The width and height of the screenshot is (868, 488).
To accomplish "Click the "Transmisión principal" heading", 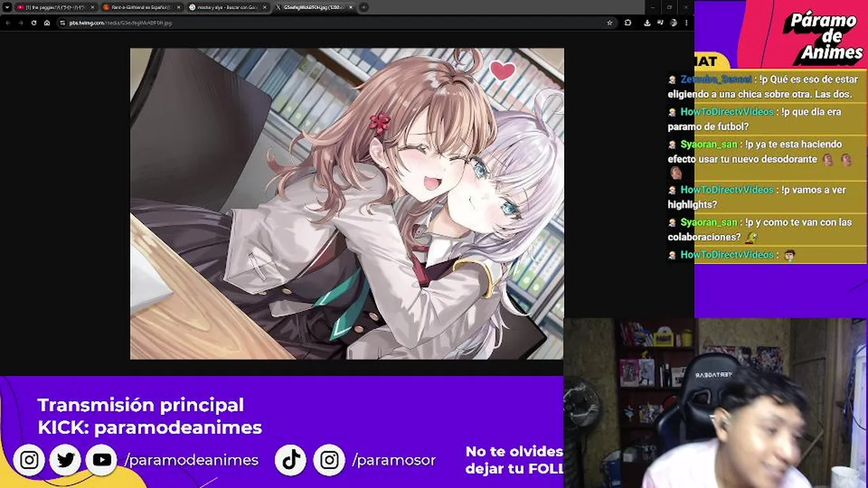I will pyautogui.click(x=140, y=405).
